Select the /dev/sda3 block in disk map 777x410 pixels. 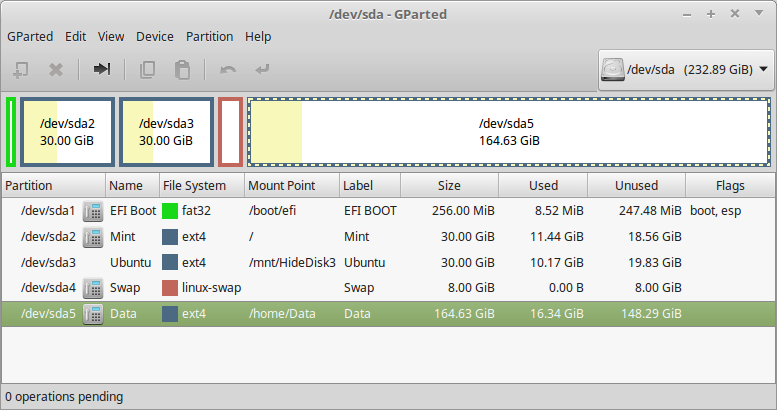[166, 132]
